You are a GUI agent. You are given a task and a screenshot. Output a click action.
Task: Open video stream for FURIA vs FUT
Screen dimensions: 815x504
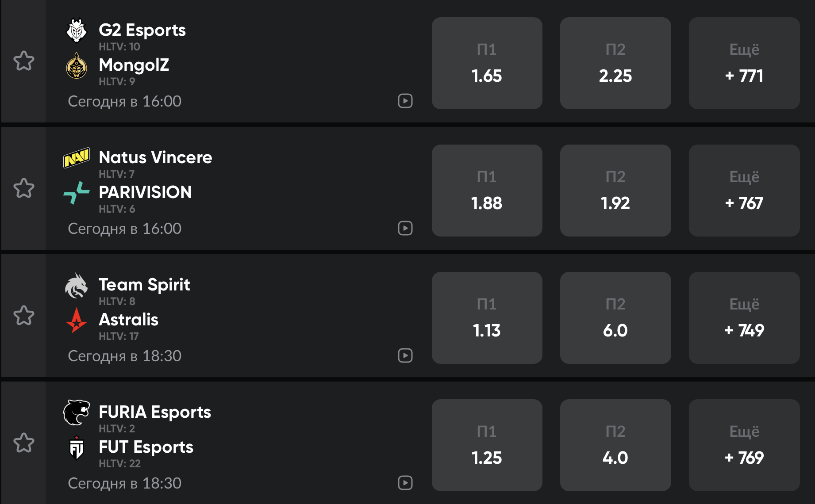405,483
